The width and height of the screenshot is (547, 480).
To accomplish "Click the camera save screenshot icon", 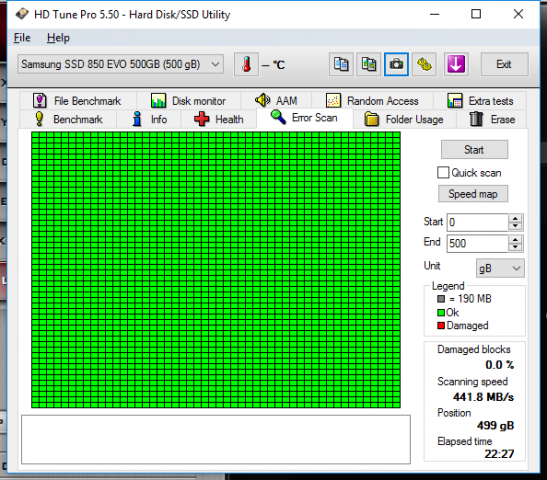I will tap(396, 64).
